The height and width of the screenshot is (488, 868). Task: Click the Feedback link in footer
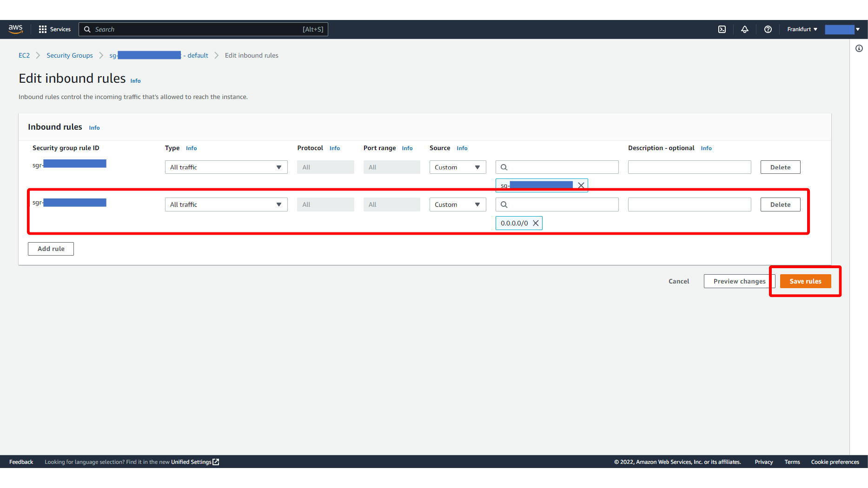21,462
